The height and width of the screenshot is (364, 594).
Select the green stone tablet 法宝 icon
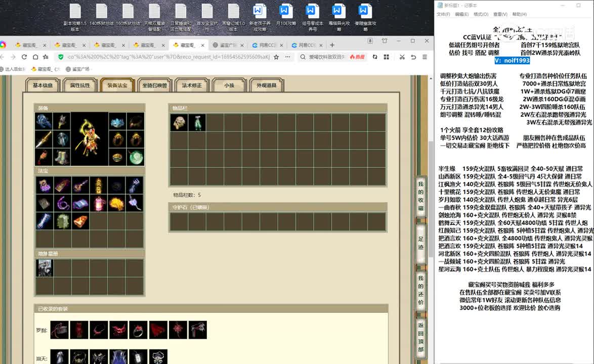tap(62, 221)
